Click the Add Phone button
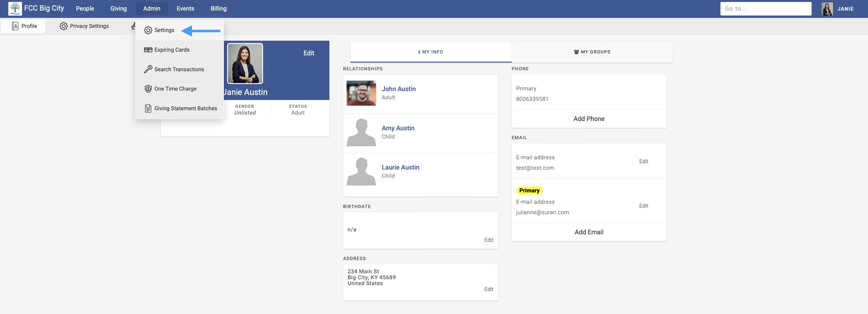Screen dimensions: 868x314 pos(589,119)
